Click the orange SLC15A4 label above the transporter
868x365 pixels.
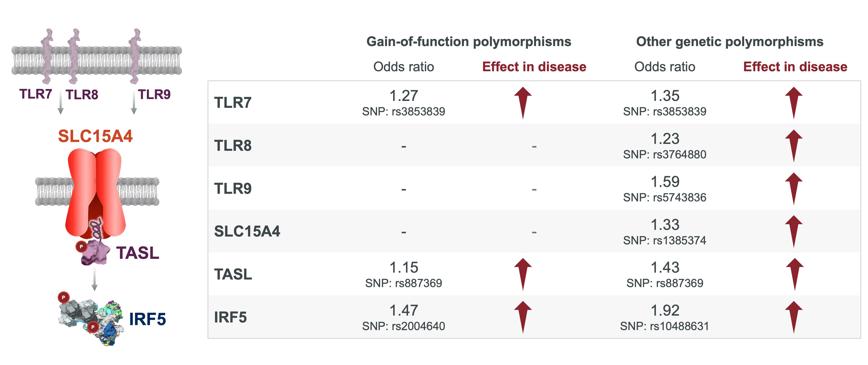coord(95,136)
